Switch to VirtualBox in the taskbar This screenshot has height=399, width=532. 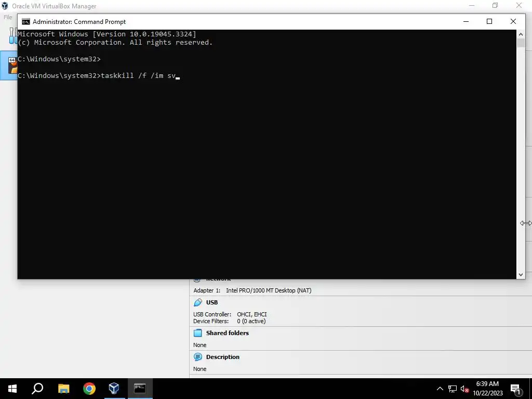point(114,389)
